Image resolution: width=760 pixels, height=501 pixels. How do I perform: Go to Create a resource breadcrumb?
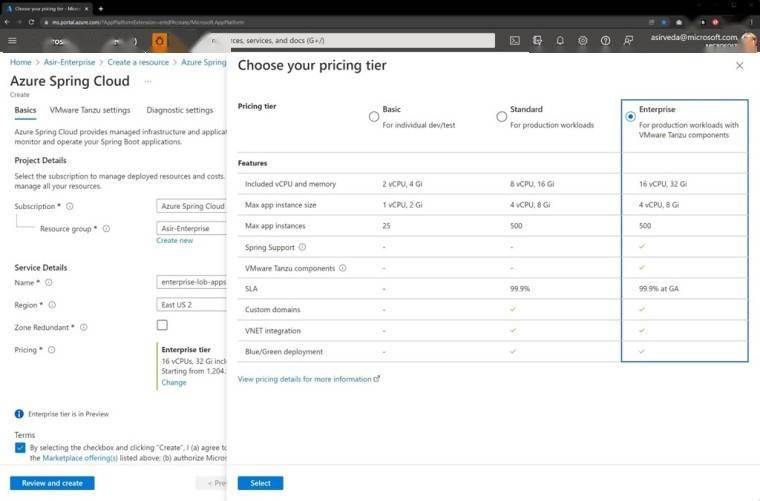138,62
